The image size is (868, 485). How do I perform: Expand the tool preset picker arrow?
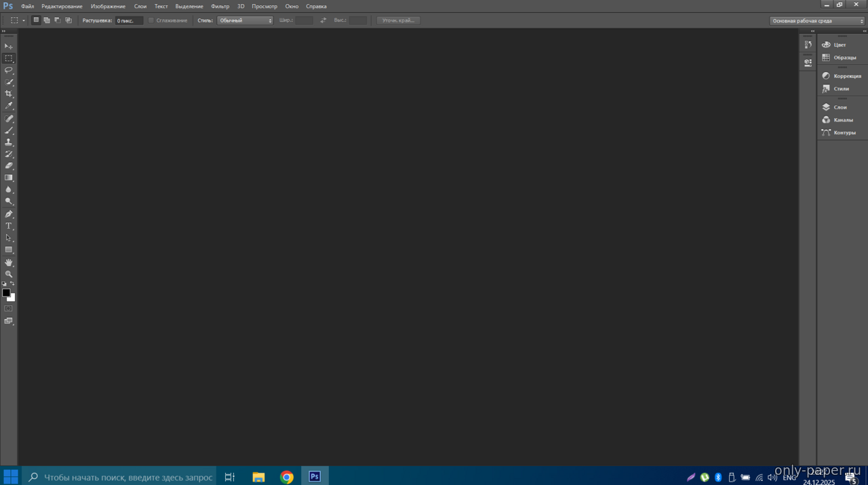pyautogui.click(x=24, y=20)
